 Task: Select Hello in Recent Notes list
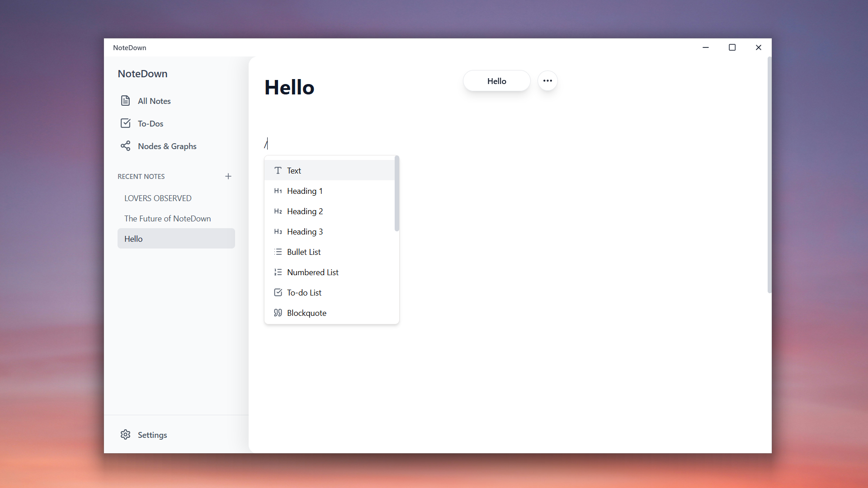(133, 239)
